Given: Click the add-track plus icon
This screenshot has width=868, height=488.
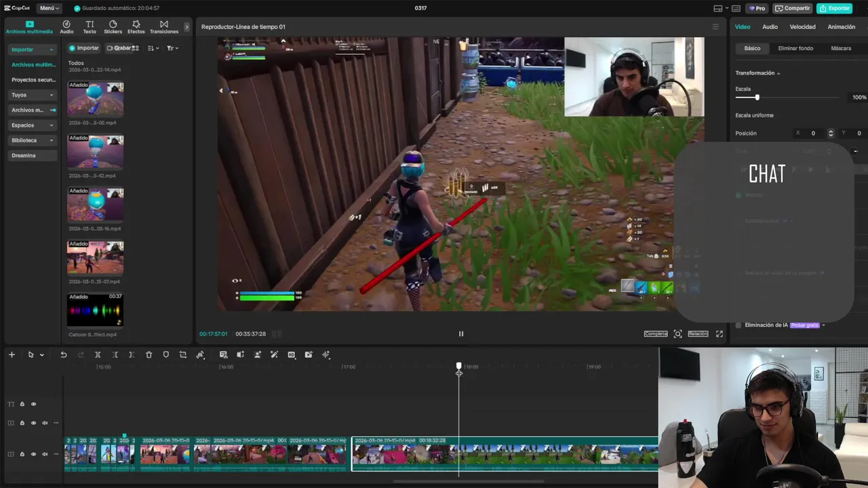Looking at the screenshot, I should point(12,354).
